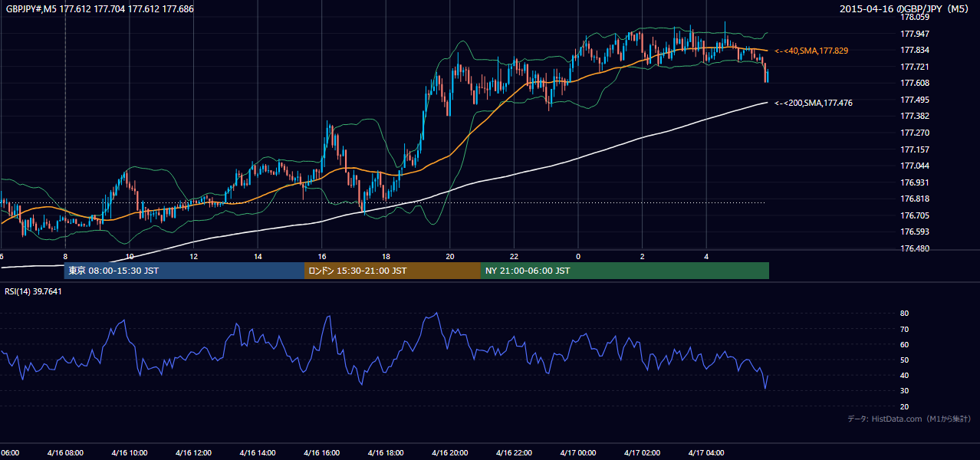980x460 pixels.
Task: Click RSI scale level 80
Action: 905,314
